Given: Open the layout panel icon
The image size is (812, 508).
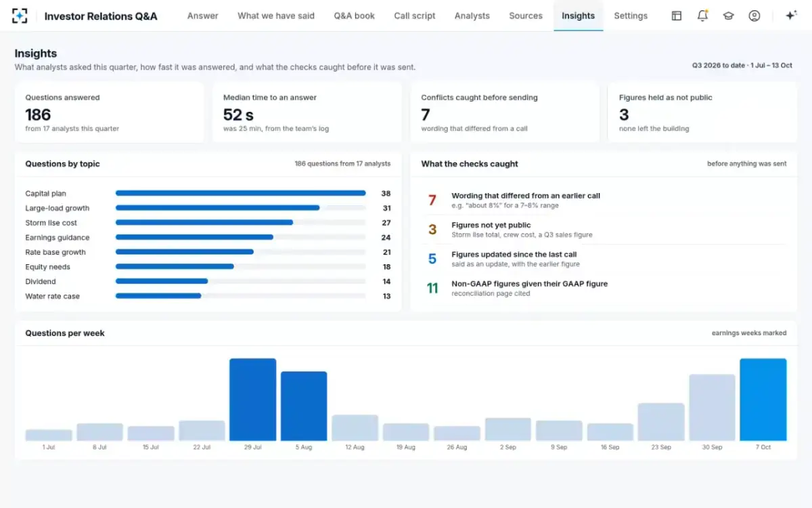Looking at the screenshot, I should [676, 16].
